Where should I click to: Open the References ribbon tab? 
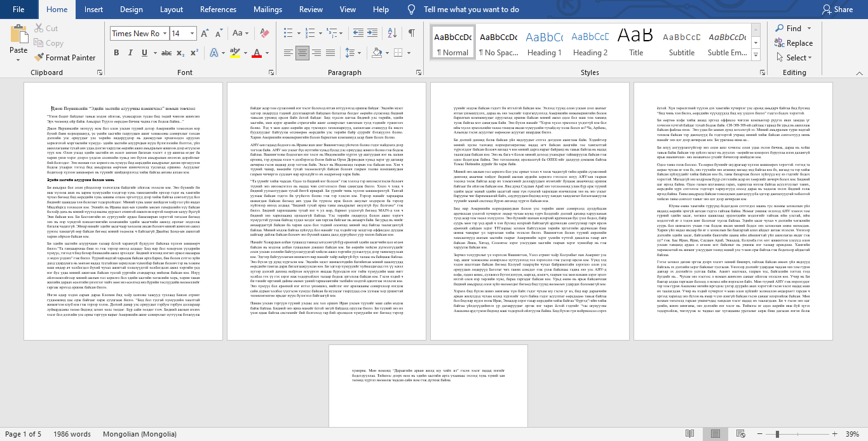pyautogui.click(x=218, y=10)
